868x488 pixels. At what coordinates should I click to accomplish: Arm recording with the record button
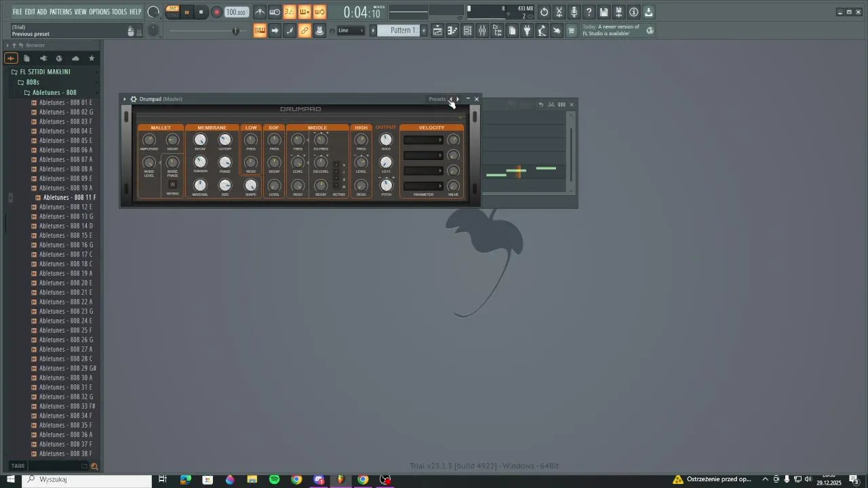217,12
